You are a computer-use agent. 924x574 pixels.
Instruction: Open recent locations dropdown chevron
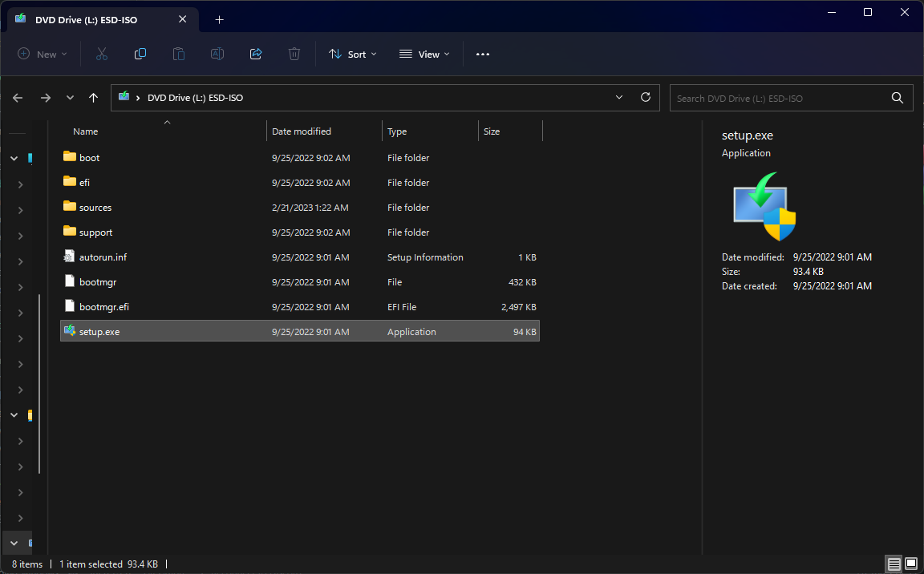70,98
